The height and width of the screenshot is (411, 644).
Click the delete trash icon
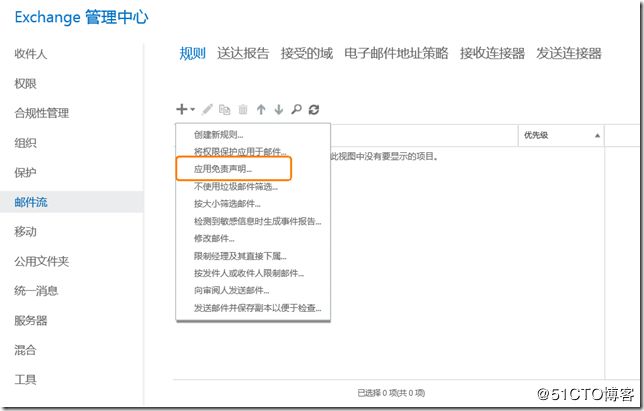tap(243, 109)
